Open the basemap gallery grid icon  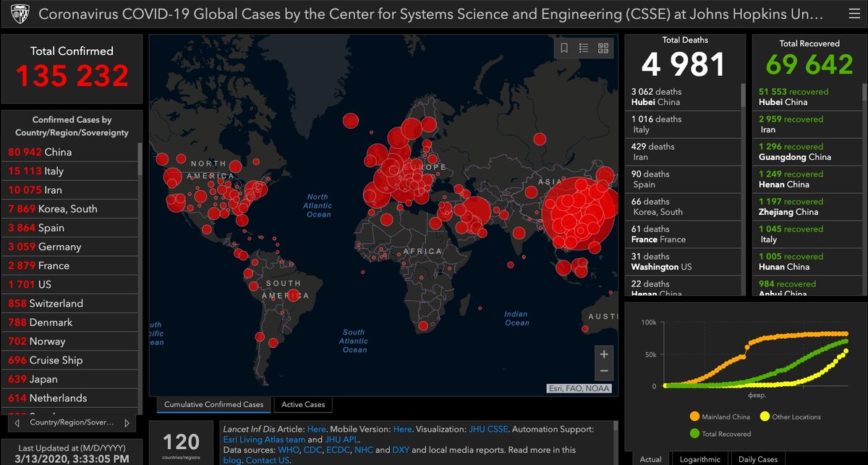[x=603, y=48]
